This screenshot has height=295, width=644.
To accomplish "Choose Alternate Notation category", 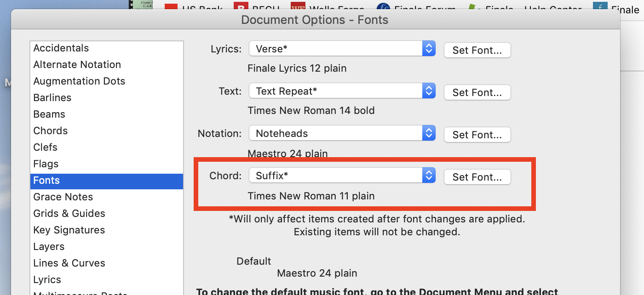I will (x=77, y=65).
